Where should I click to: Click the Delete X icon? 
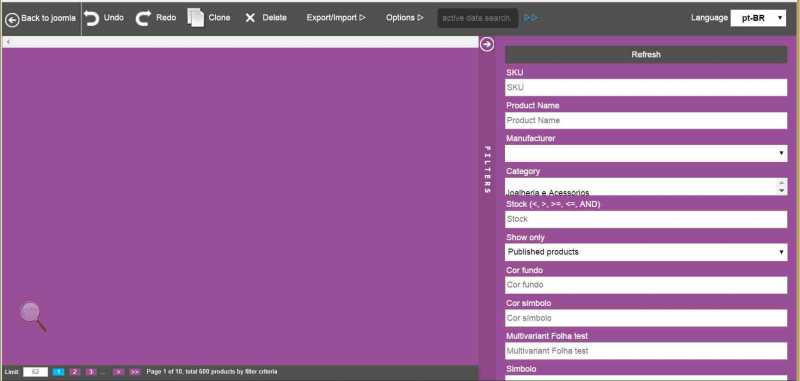click(x=250, y=18)
